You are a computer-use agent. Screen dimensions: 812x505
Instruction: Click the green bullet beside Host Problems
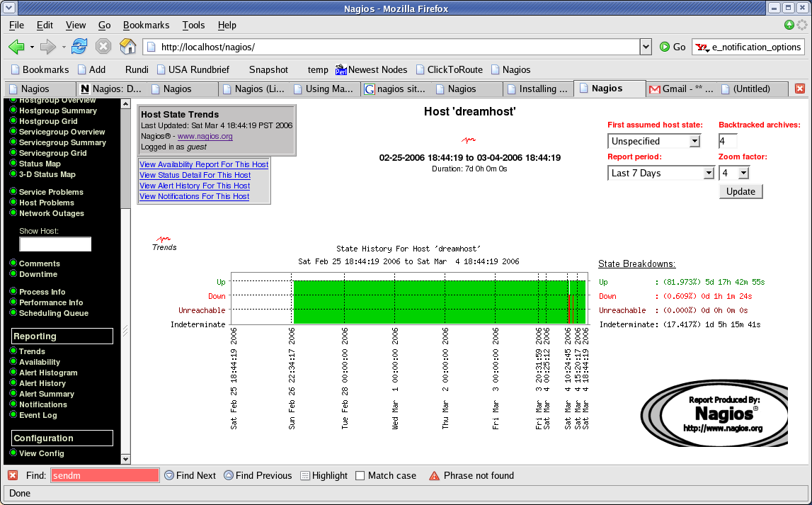13,202
